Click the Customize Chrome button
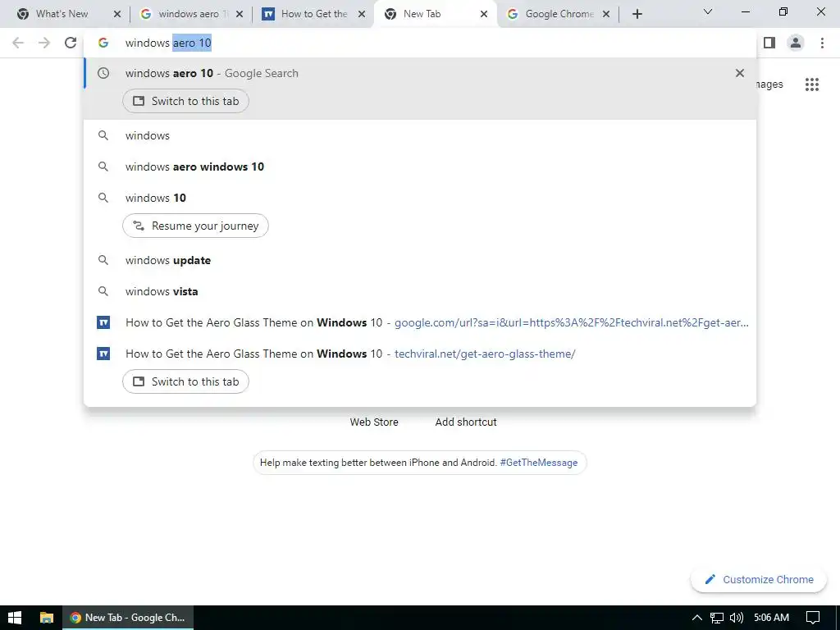 pyautogui.click(x=759, y=580)
